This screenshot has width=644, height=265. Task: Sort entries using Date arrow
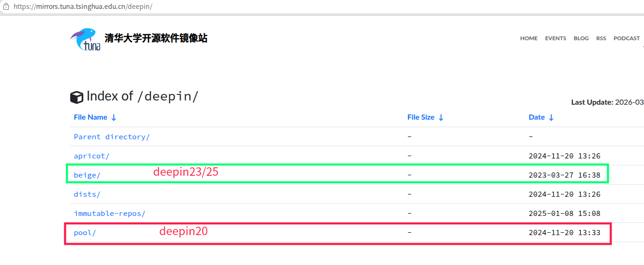[551, 118]
